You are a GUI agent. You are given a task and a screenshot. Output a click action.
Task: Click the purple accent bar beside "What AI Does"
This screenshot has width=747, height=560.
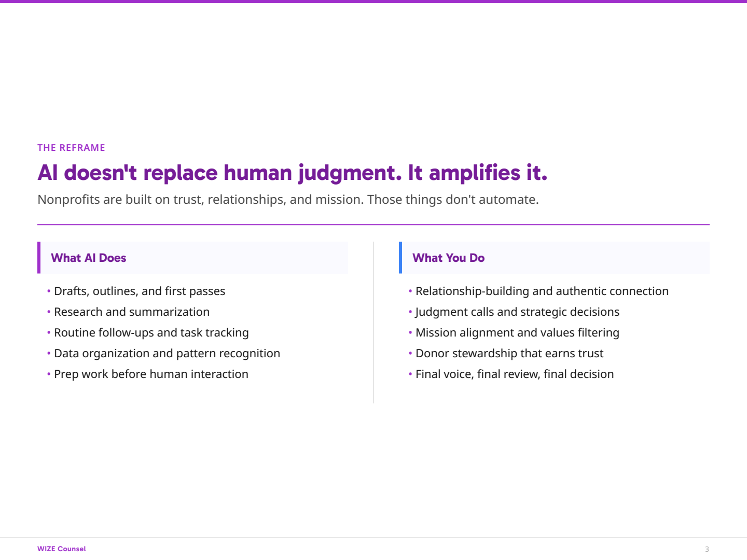coord(39,258)
